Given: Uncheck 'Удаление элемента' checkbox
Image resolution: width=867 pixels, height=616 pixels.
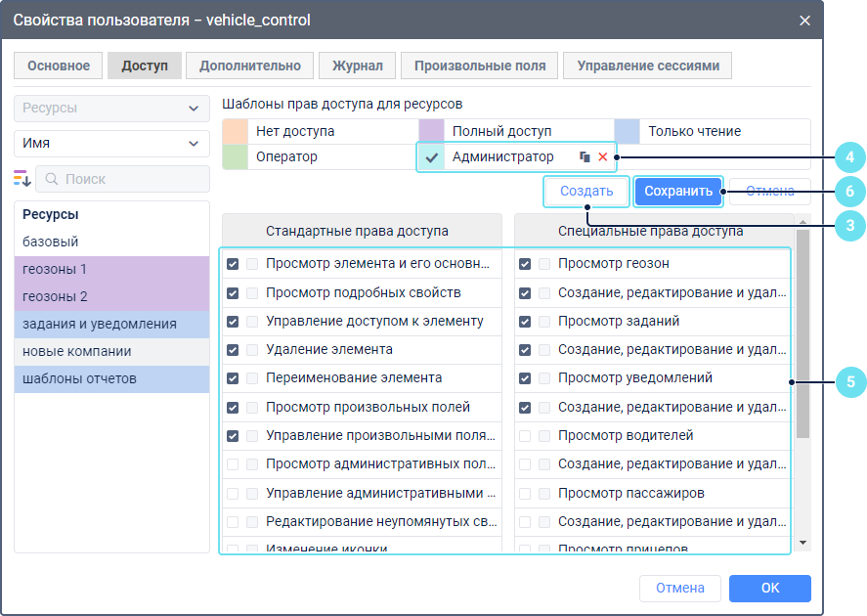Looking at the screenshot, I should (x=233, y=350).
